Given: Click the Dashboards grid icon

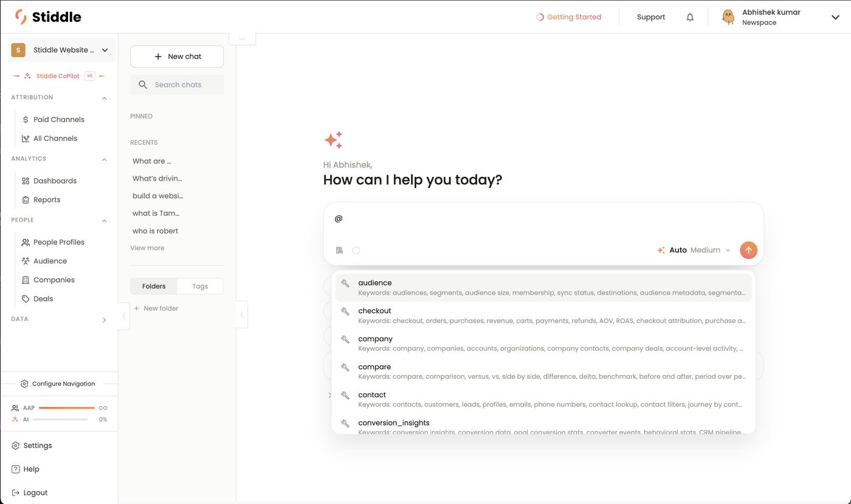Looking at the screenshot, I should [26, 181].
